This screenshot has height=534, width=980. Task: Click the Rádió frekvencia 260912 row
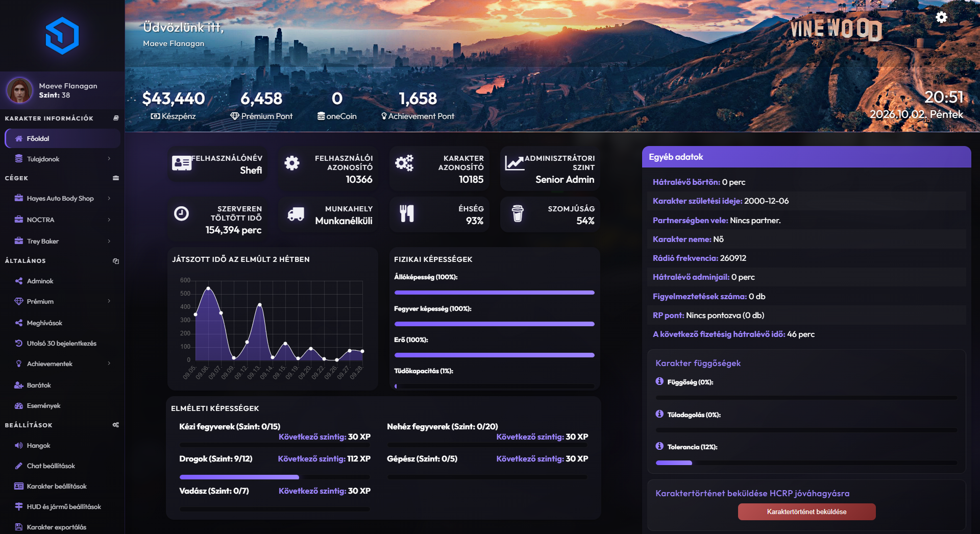[x=806, y=258]
